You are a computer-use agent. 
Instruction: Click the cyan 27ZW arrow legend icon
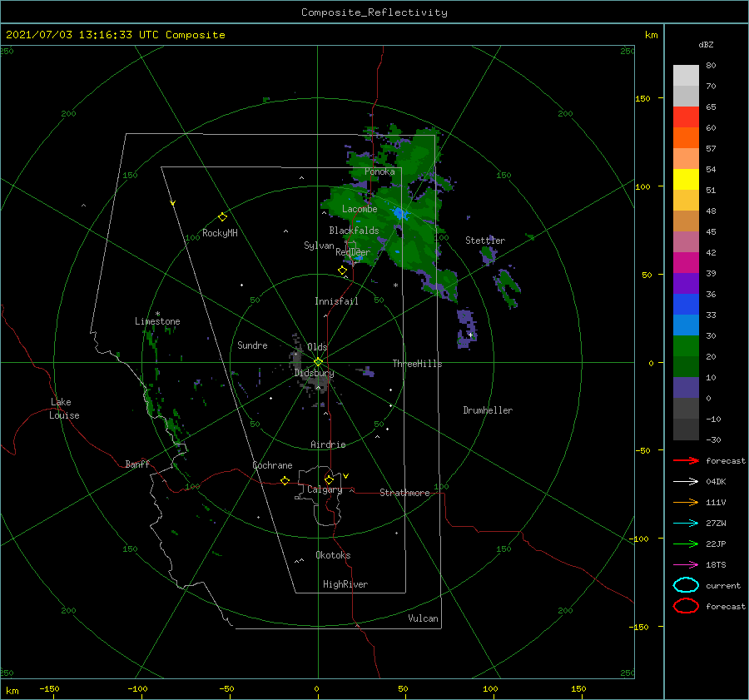(x=686, y=524)
